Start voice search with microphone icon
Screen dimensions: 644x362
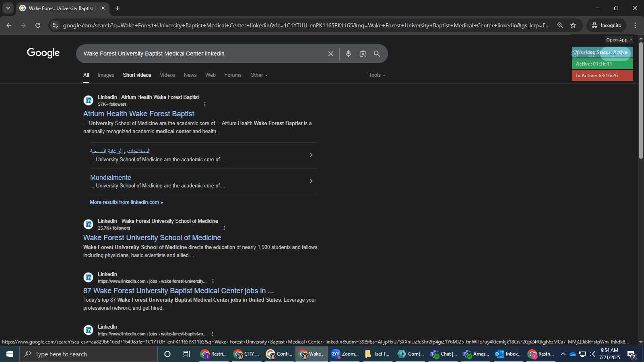point(349,53)
